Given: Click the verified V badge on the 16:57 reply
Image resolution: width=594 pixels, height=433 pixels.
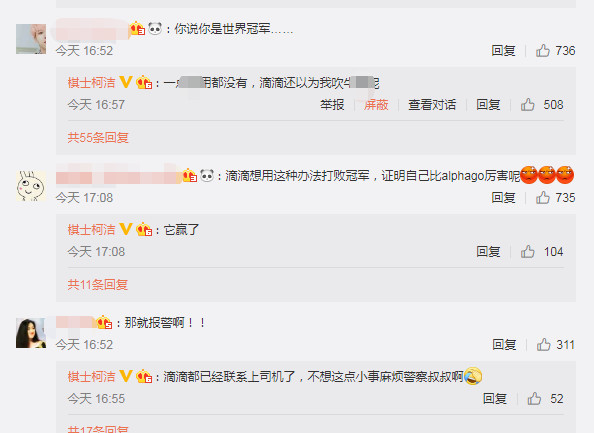Looking at the screenshot, I should click(126, 82).
